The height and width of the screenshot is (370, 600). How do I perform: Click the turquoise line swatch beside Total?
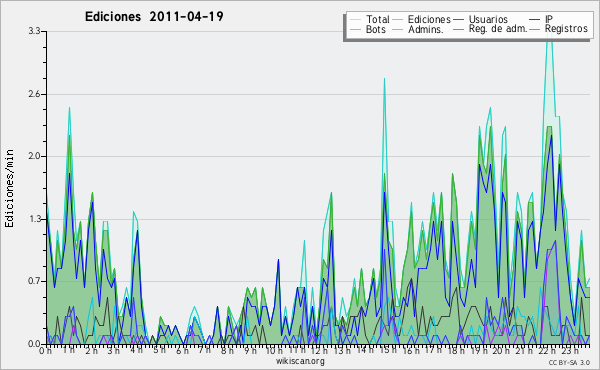coord(355,20)
